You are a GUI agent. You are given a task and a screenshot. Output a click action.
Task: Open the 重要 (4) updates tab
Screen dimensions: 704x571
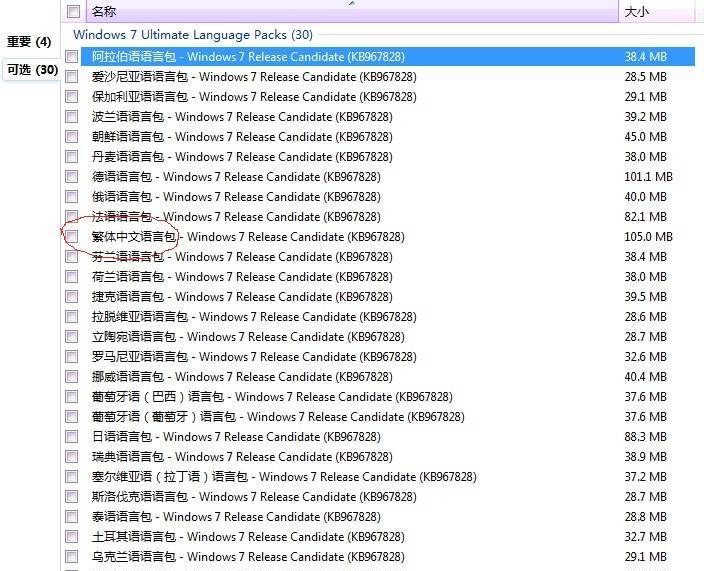pos(29,42)
